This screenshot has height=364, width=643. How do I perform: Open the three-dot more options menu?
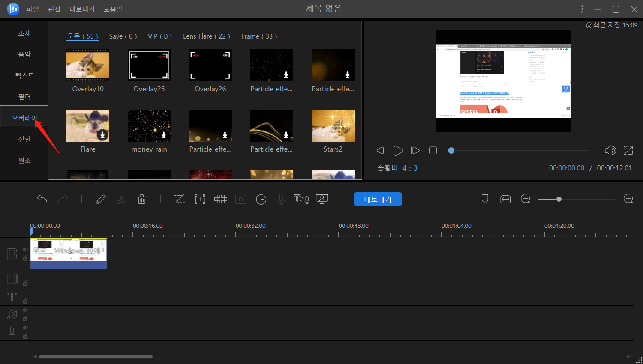[582, 9]
